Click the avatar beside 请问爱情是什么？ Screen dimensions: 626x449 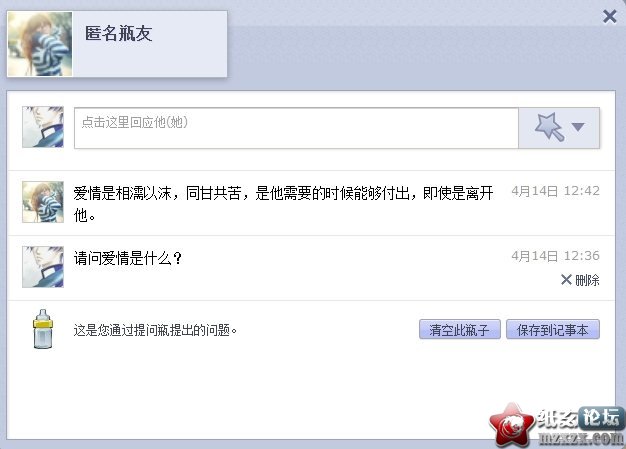43,267
